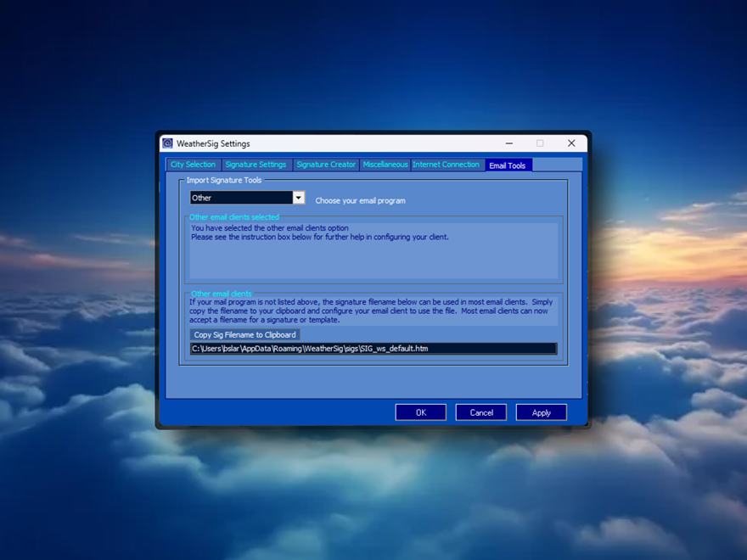Confirm settings with the OK button

point(420,412)
